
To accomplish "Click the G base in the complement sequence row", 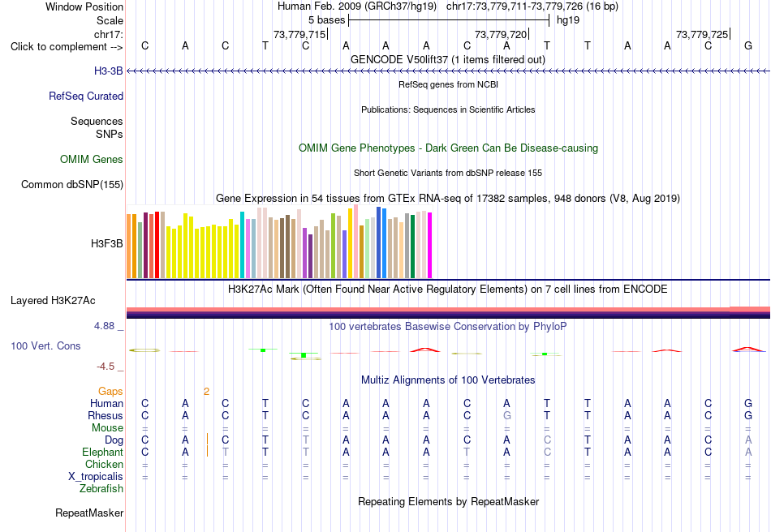I will point(748,45).
